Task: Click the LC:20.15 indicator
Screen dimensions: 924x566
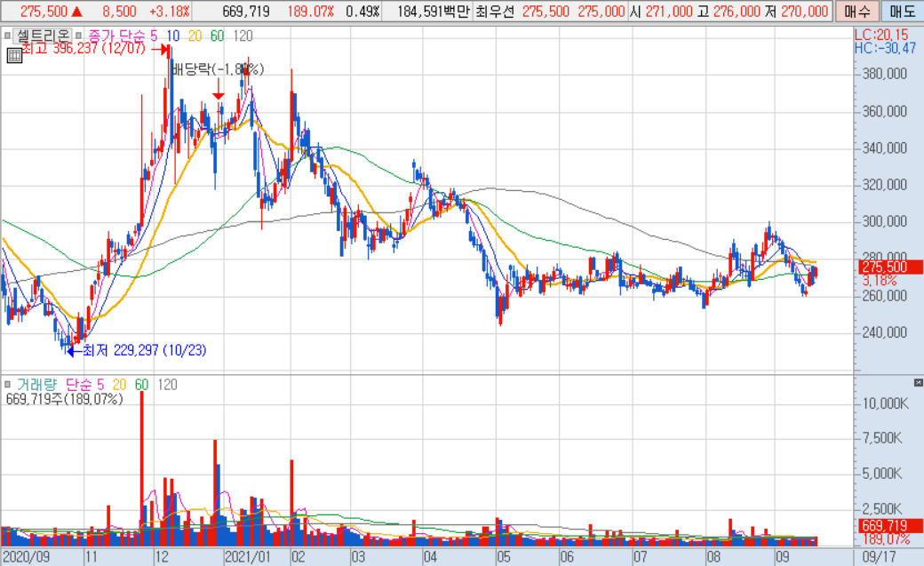Action: pyautogui.click(x=881, y=35)
